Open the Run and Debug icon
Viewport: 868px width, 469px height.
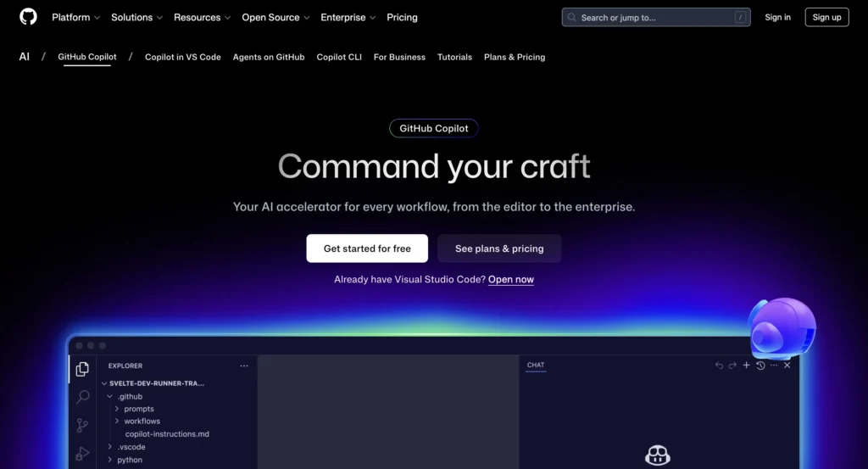point(82,454)
